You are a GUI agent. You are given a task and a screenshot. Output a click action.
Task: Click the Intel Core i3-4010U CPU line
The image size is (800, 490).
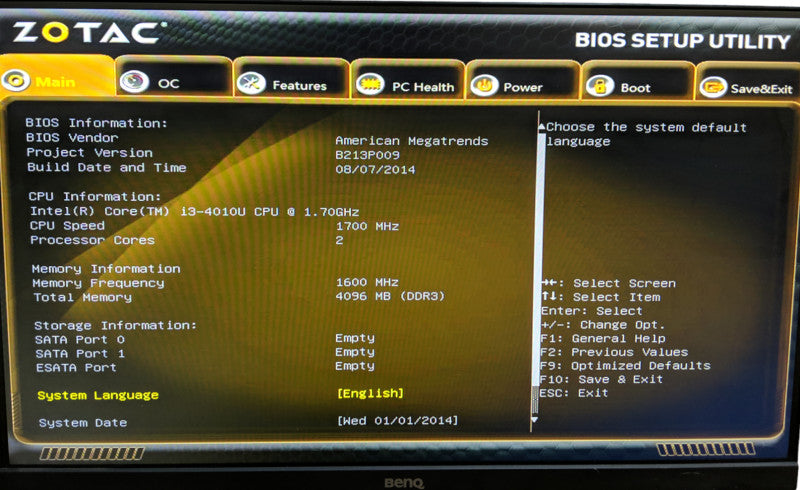[194, 211]
